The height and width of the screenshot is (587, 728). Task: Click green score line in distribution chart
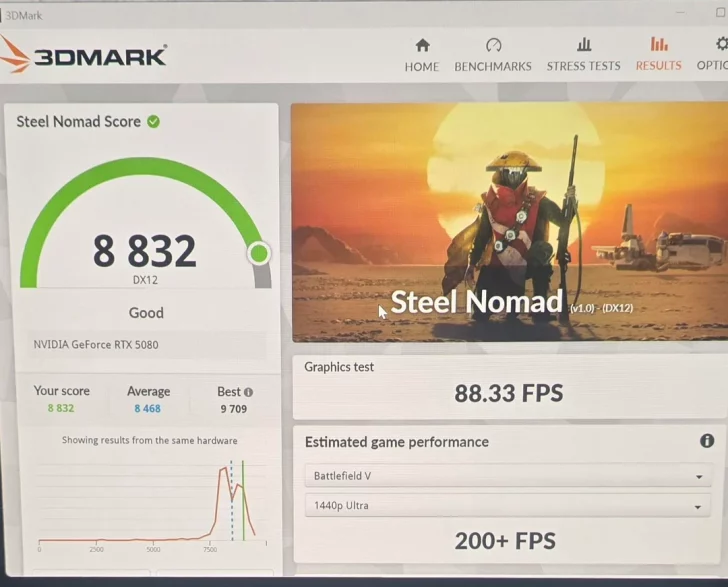243,501
